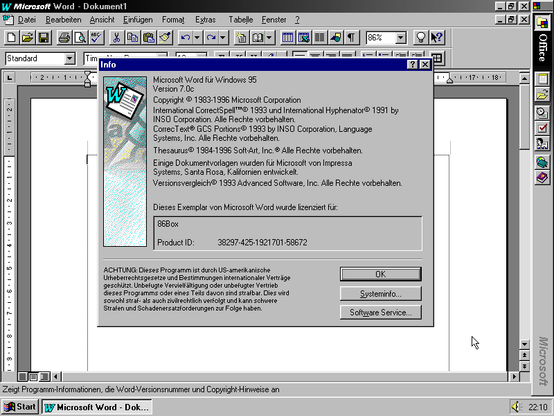The height and width of the screenshot is (416, 554).
Task: Click the Systeminfo... button
Action: 381,294
